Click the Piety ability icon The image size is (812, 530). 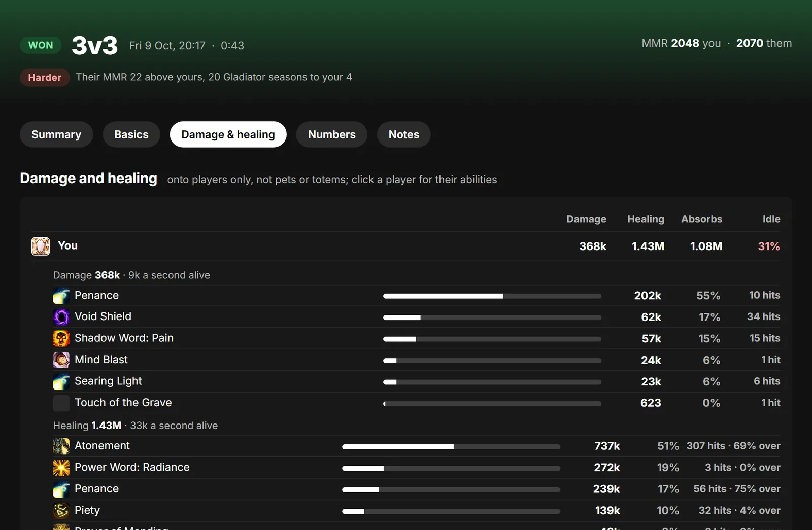click(61, 510)
